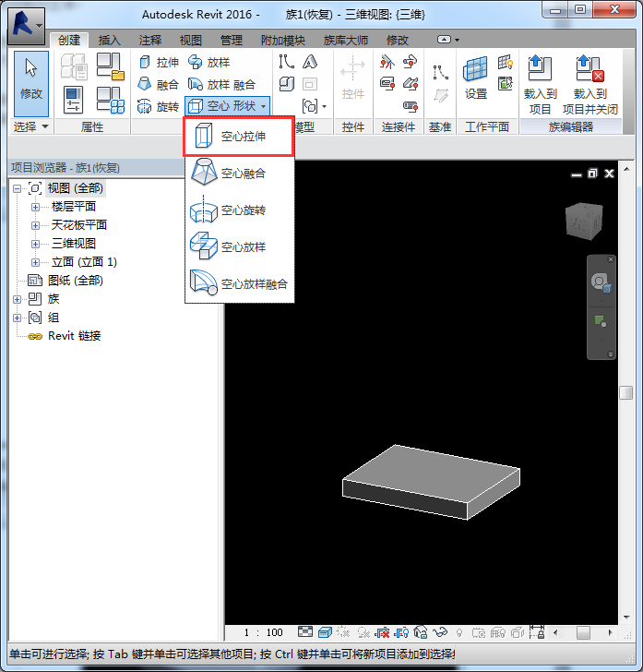
Task: Click the ViewCube in the 3D view
Action: click(x=583, y=222)
